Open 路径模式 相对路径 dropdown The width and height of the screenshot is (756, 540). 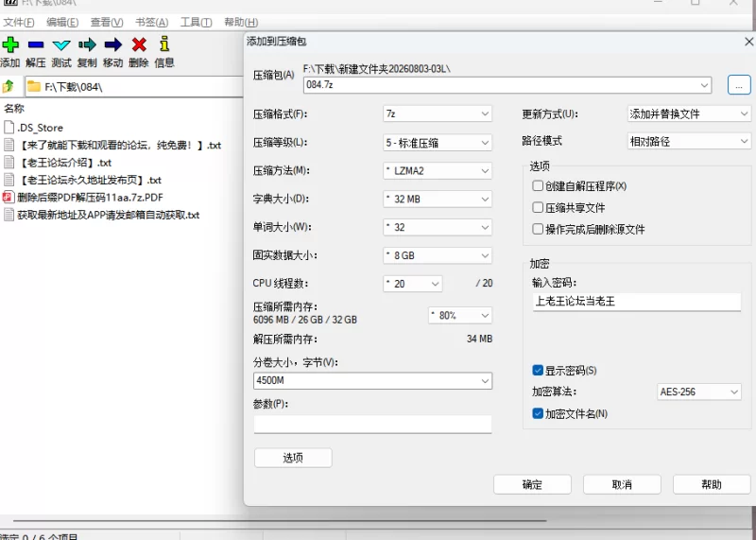pos(689,142)
